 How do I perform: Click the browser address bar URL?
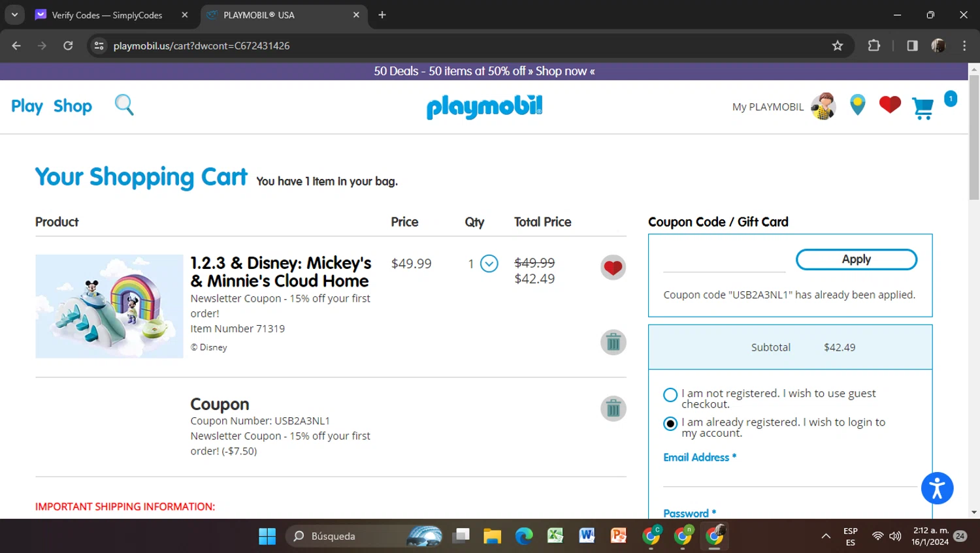[x=202, y=46]
